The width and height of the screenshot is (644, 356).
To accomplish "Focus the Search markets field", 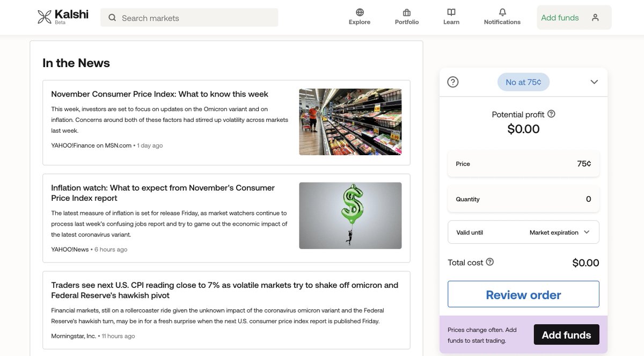I will click(x=189, y=18).
